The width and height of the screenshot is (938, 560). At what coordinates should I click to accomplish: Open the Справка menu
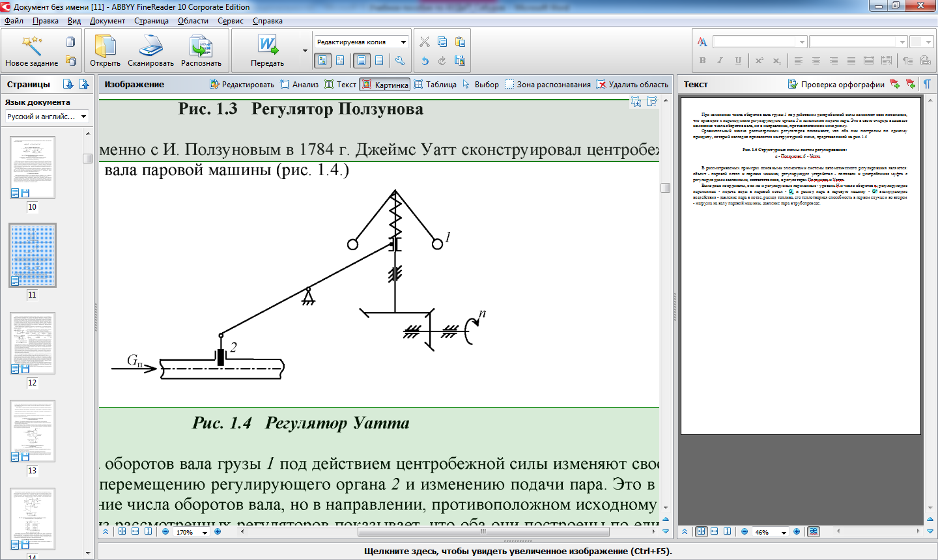coord(268,21)
